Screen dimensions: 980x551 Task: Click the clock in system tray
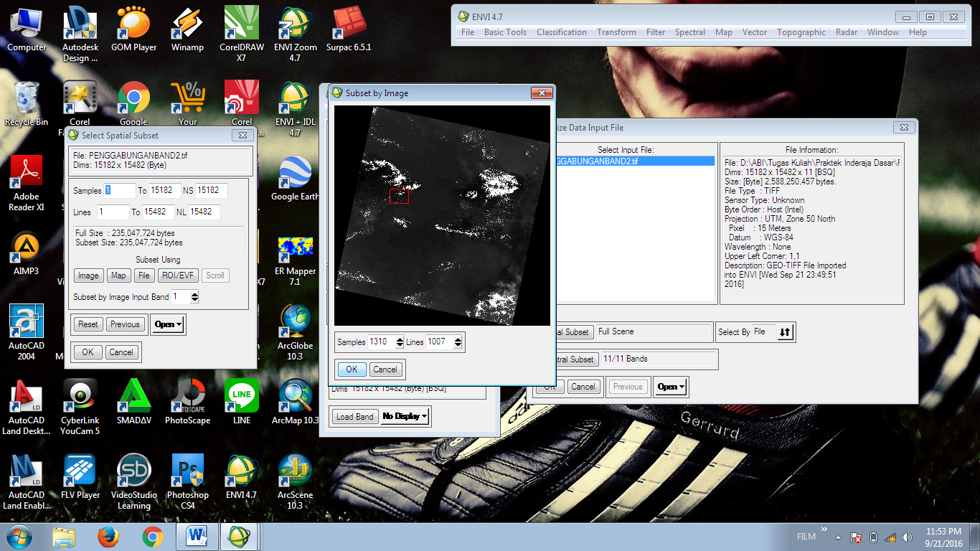pos(943,537)
